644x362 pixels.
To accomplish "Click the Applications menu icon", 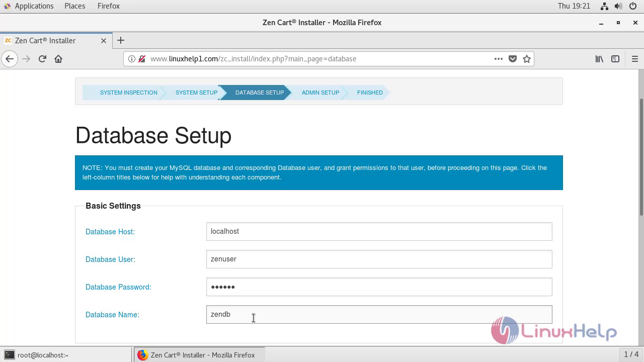I will tap(7, 6).
